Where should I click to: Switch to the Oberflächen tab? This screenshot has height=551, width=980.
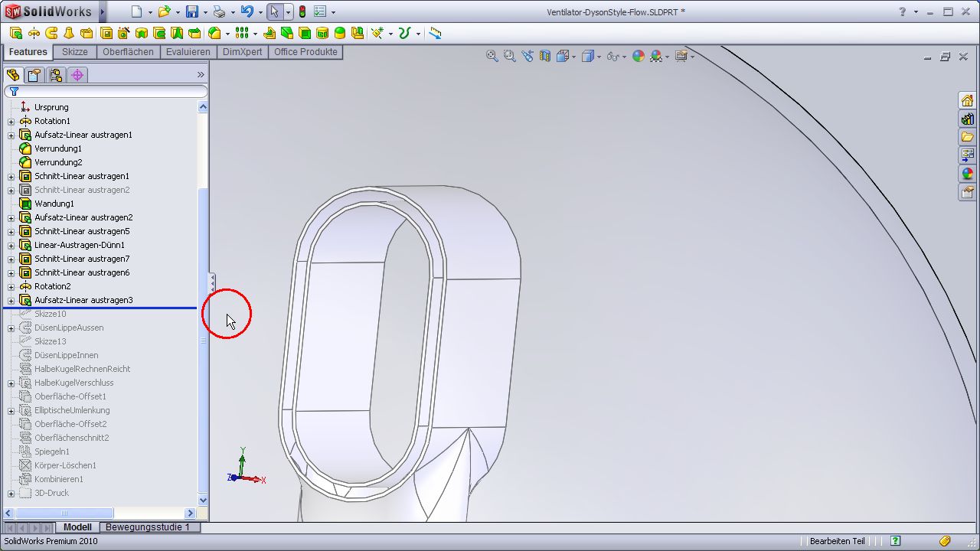pyautogui.click(x=128, y=52)
